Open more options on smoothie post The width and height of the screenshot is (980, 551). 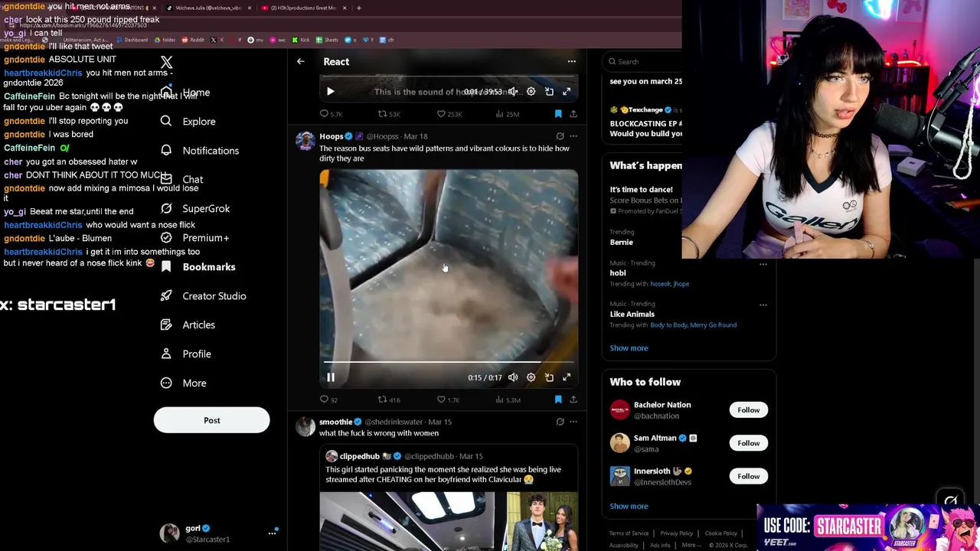(x=573, y=422)
